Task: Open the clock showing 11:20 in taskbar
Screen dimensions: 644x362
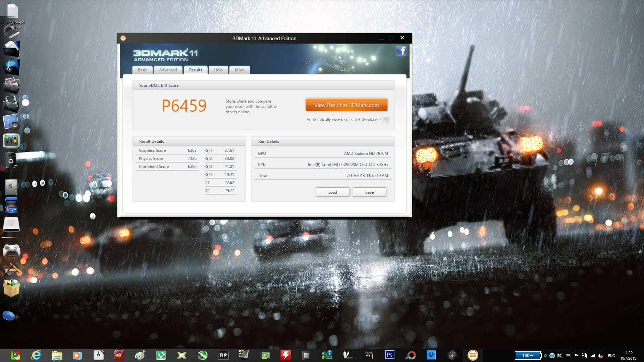Action: pyautogui.click(x=628, y=355)
